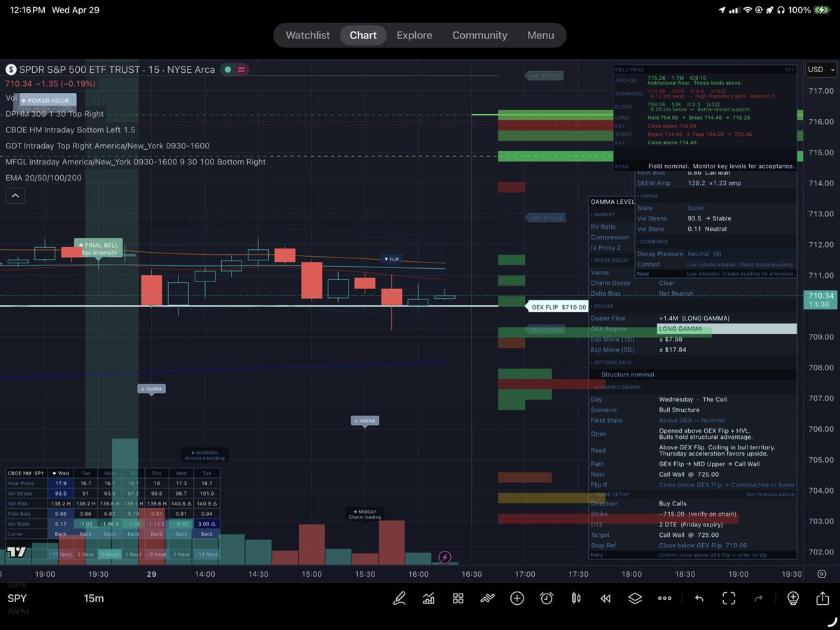Tap the plus circle add icon
This screenshot has width=840, height=630.
517,598
